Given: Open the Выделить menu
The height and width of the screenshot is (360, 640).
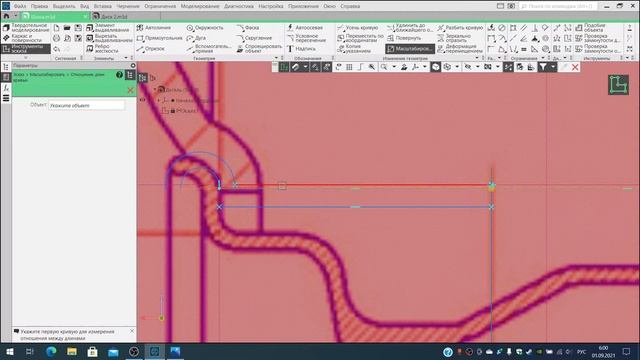Looking at the screenshot, I should pos(64,6).
